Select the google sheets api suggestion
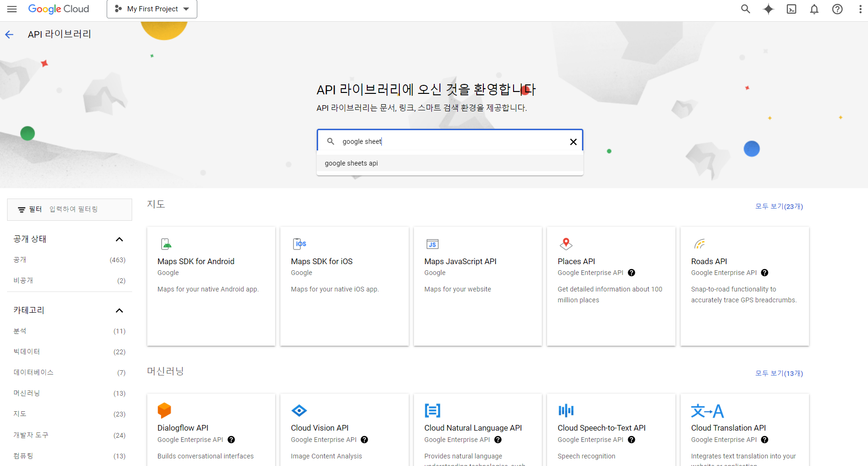This screenshot has width=868, height=466. (450, 163)
